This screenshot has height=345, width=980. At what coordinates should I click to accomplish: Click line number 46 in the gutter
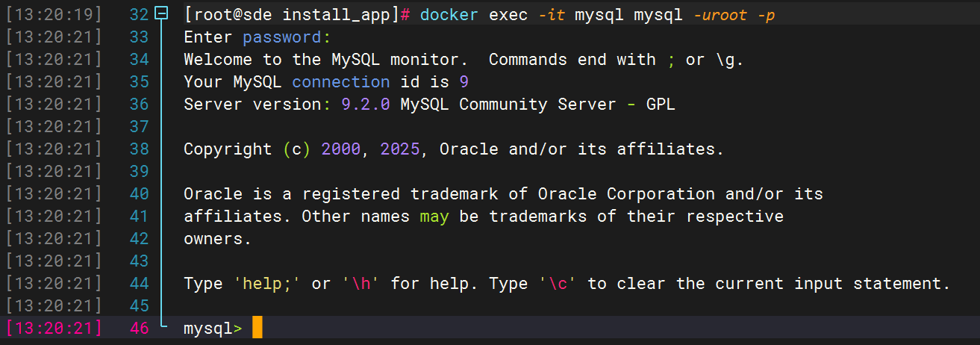point(139,328)
